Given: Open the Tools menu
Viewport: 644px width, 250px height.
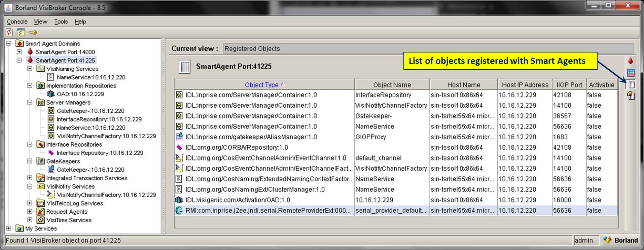Looking at the screenshot, I should [61, 22].
